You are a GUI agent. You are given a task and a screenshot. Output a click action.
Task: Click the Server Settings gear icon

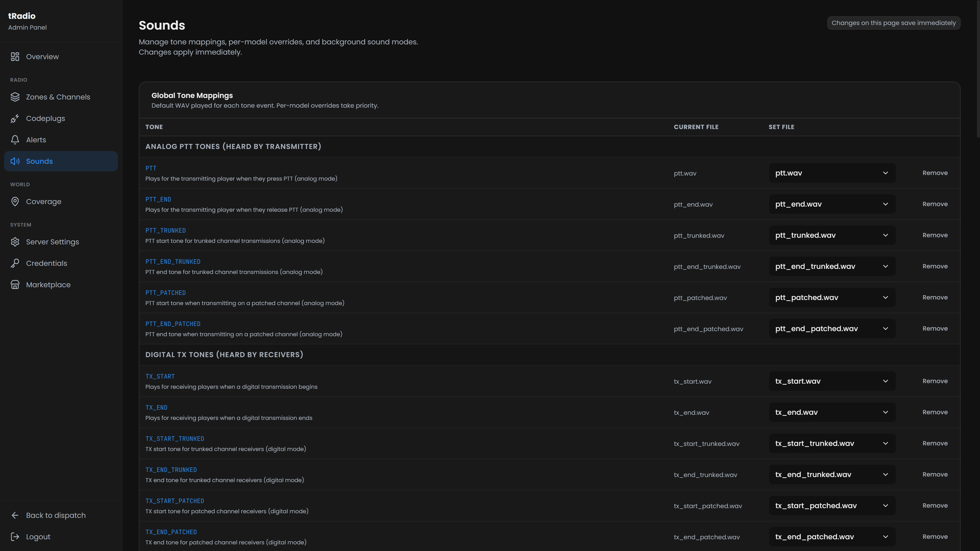pyautogui.click(x=15, y=242)
